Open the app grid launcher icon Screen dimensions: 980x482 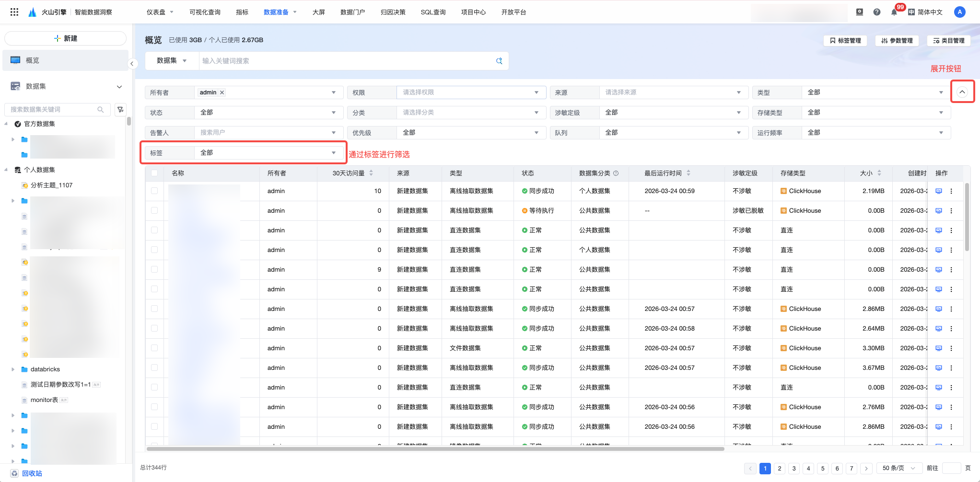coord(14,12)
